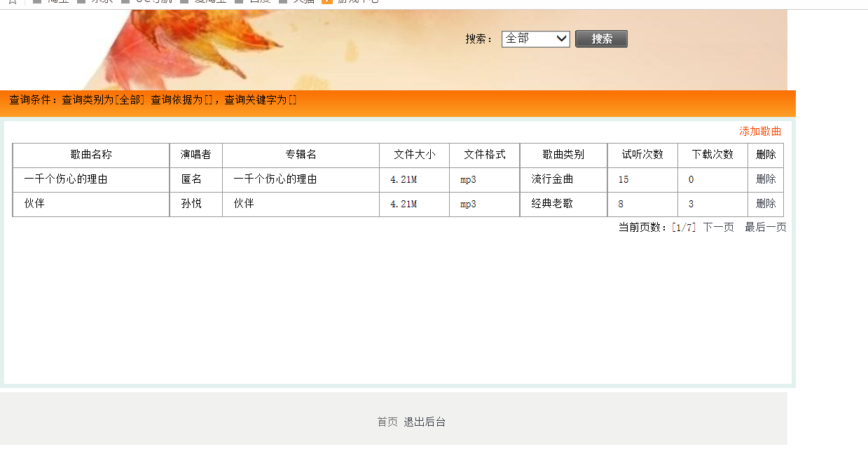The height and width of the screenshot is (451, 868).
Task: Select song name 伙伴 in first column
Action: coord(34,204)
